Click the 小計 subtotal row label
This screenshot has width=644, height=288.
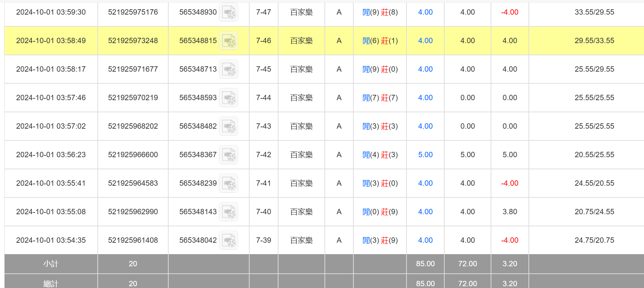[51, 264]
